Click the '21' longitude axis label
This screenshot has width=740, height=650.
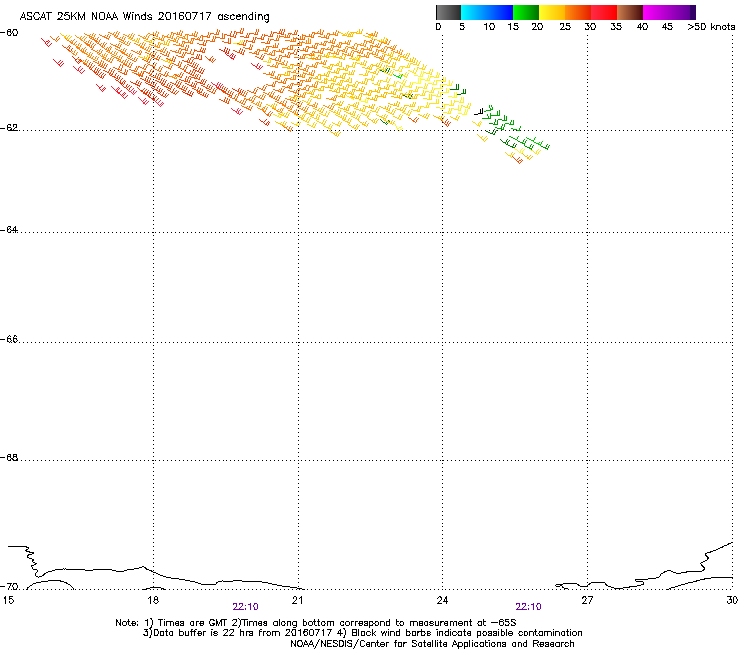297,600
